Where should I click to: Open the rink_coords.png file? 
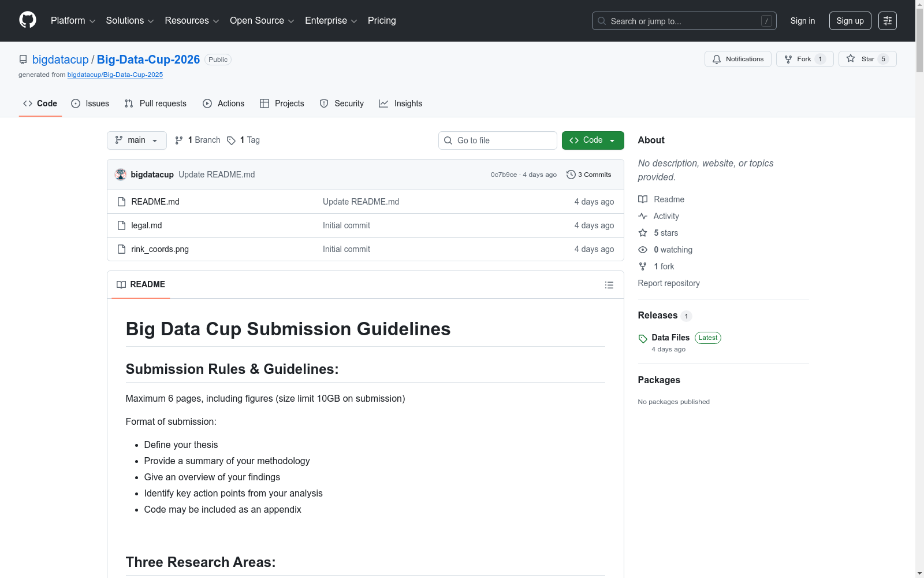coord(160,249)
